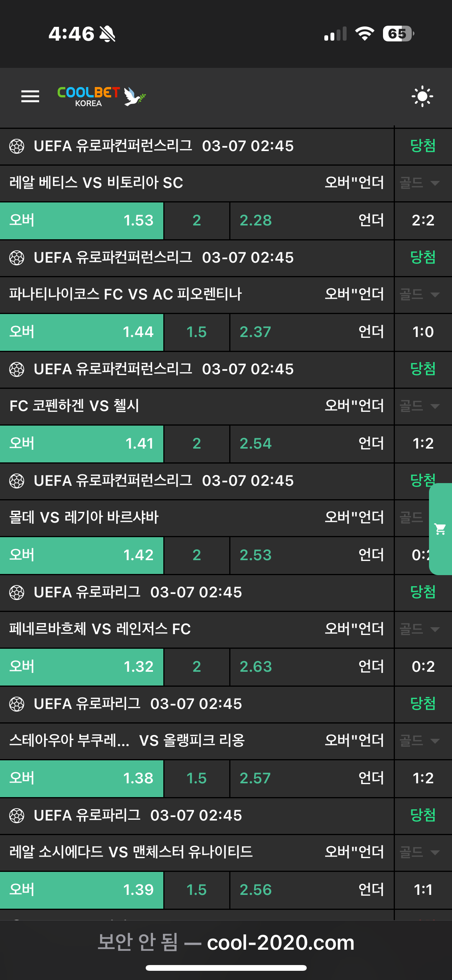Tap soccer ball icon beside Real Betis match
The image size is (452, 980).
[x=17, y=146]
